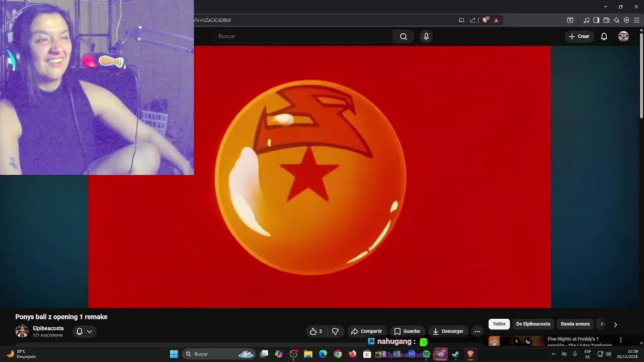Open Five Nights at Freddy's video thumbnail
Screen dimensions: 644x362
coord(516,341)
